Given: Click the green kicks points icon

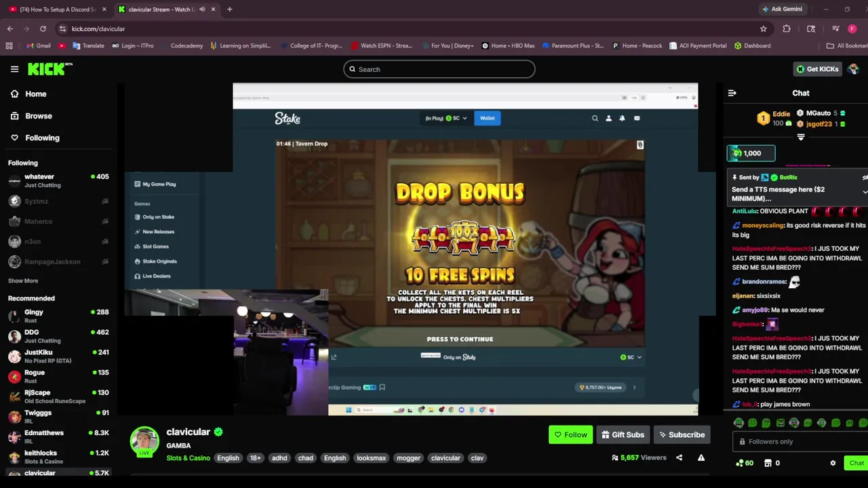Looking at the screenshot, I should (739, 463).
